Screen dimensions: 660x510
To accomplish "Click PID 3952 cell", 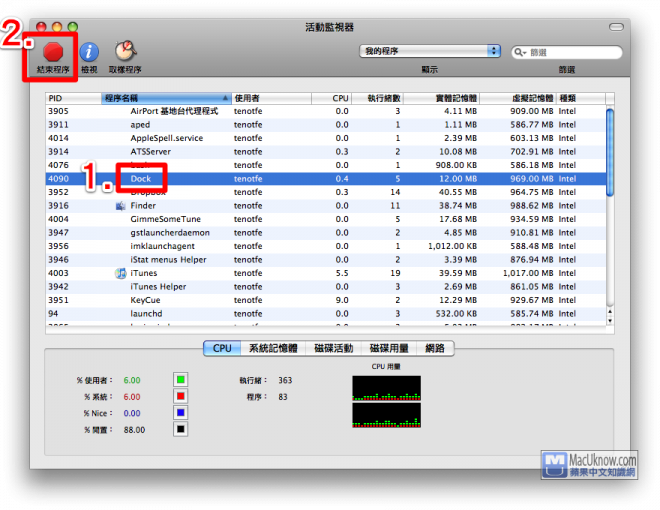I will coord(58,192).
